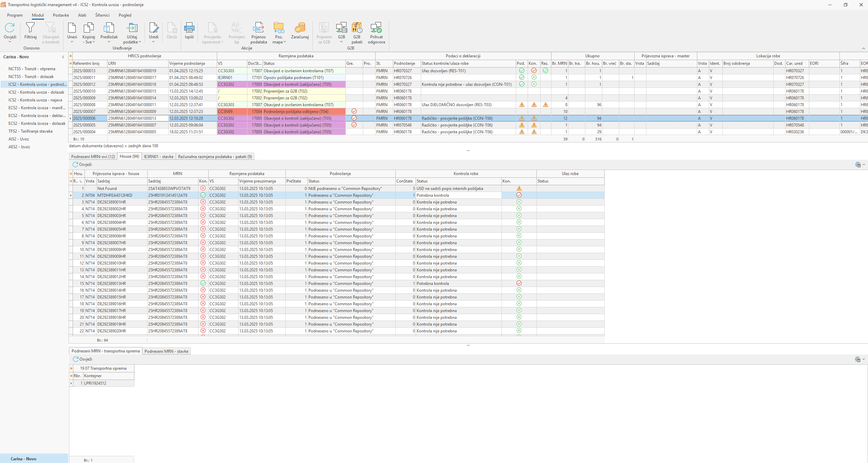Click Kopiraj copy document icon
This screenshot has width=868, height=463.
tap(89, 28)
